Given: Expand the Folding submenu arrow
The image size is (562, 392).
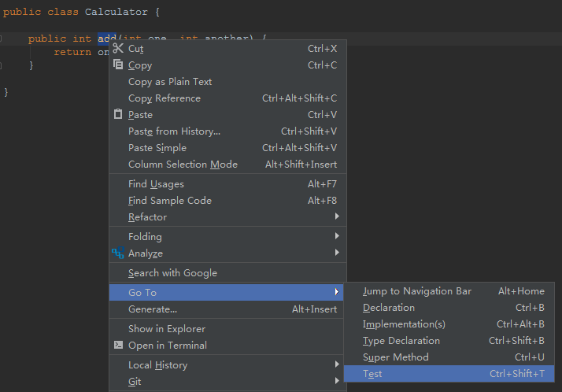Looking at the screenshot, I should 337,236.
